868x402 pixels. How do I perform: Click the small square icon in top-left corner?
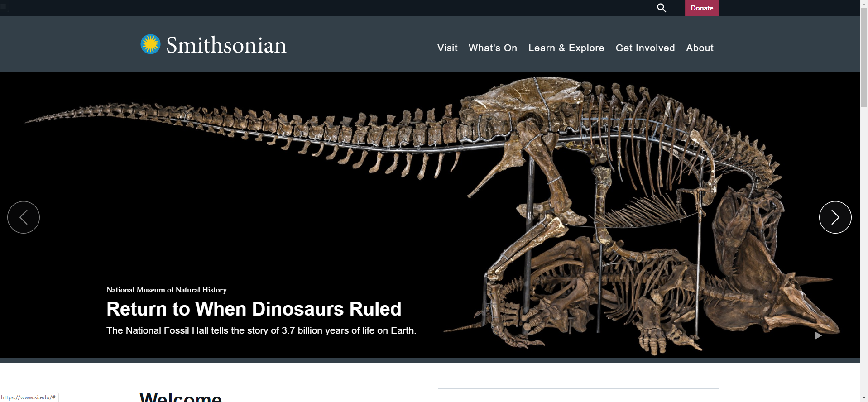[x=4, y=6]
